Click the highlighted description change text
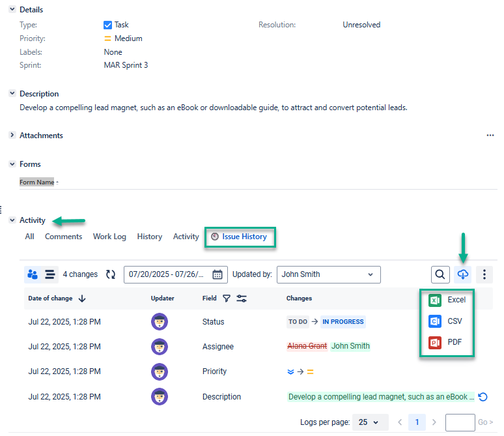The width and height of the screenshot is (504, 436). 381,397
